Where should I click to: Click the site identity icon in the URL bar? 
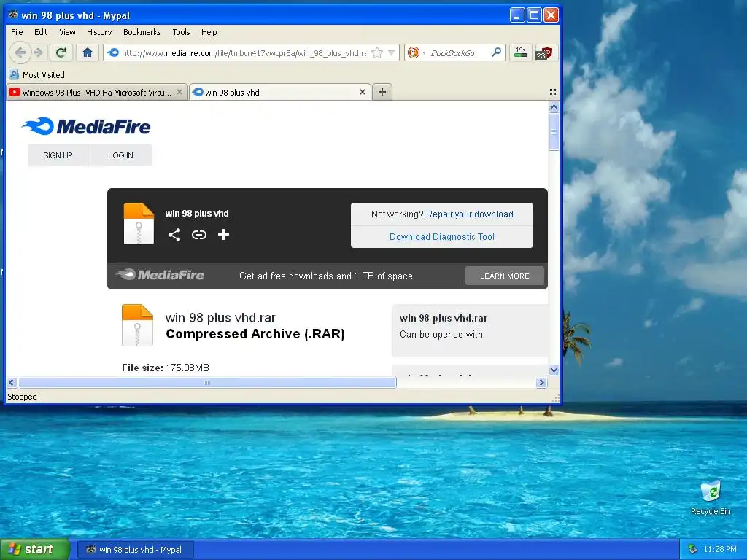(113, 52)
